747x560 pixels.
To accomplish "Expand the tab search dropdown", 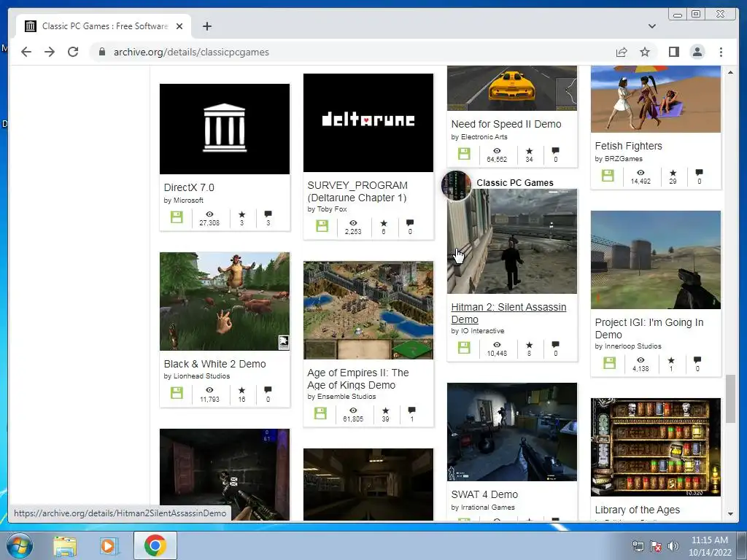I will [652, 26].
